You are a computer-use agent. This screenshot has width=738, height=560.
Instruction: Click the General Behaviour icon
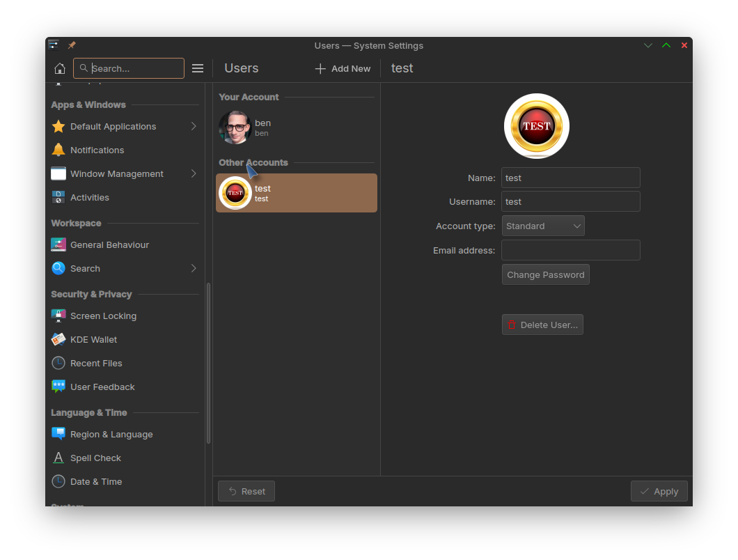58,245
